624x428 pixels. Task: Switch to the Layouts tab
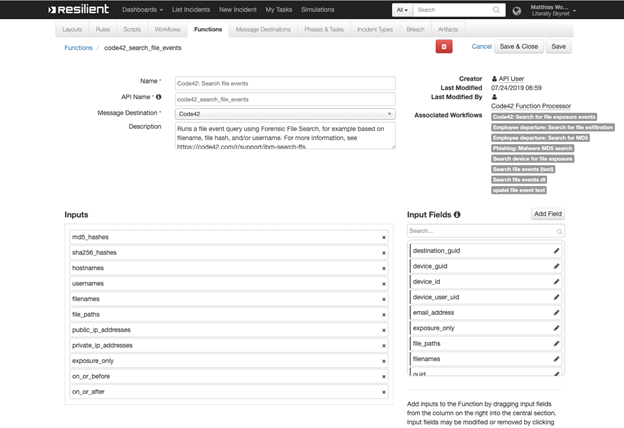[72, 29]
